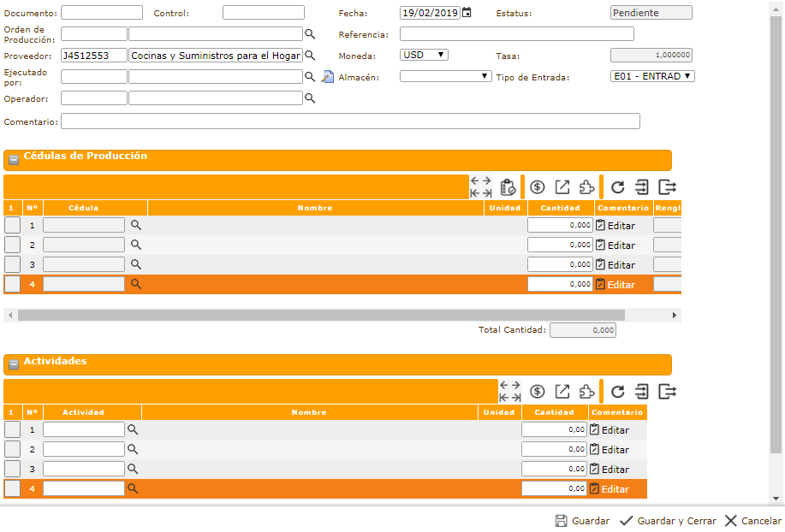The width and height of the screenshot is (785, 532).
Task: Open the Tipo de Entrada dropdown
Action: [652, 76]
